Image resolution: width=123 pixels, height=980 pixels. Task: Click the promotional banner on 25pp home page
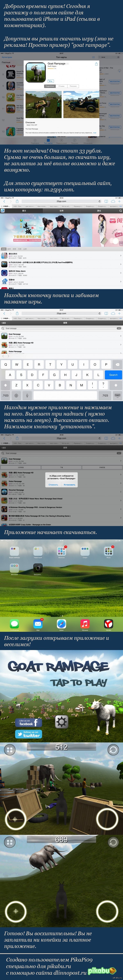pyautogui.click(x=61, y=230)
